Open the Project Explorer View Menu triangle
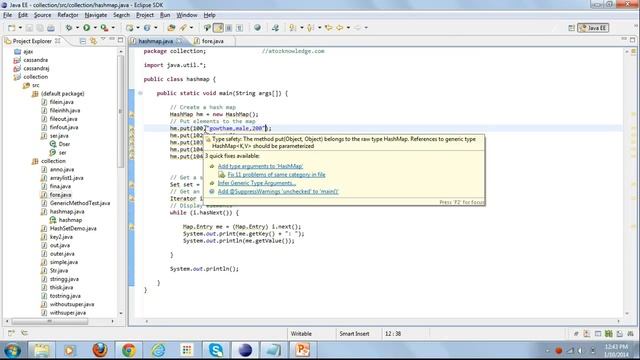The image size is (640, 360). (x=103, y=40)
